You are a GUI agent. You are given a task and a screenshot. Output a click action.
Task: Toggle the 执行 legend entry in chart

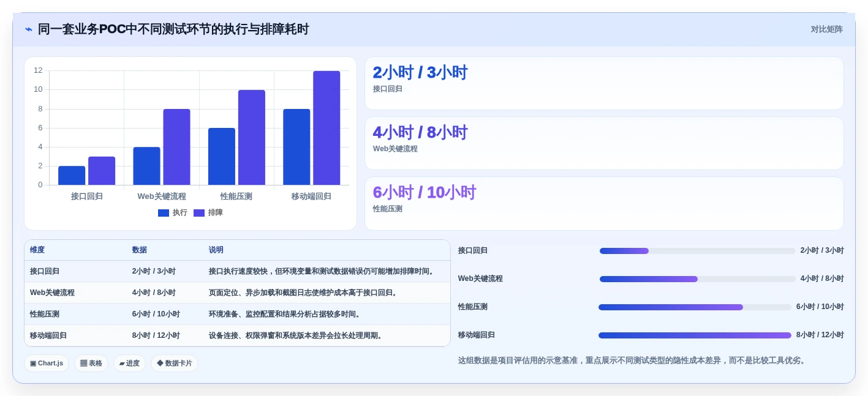point(173,212)
